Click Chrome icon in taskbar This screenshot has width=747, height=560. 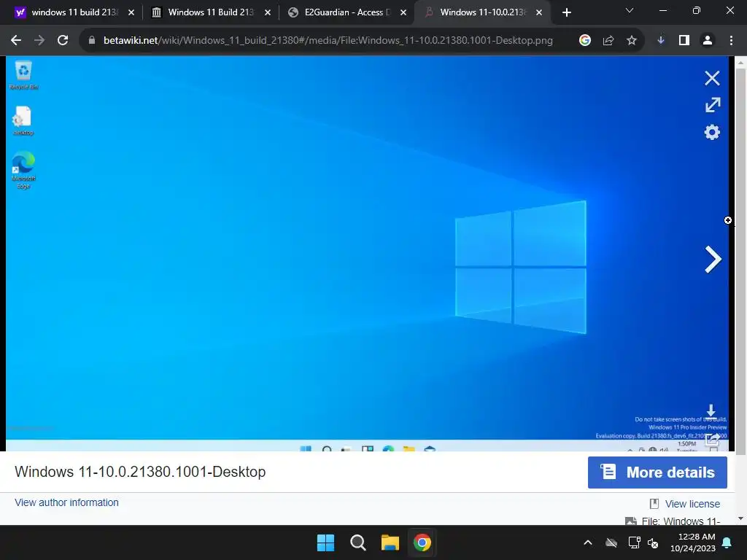[422, 542]
